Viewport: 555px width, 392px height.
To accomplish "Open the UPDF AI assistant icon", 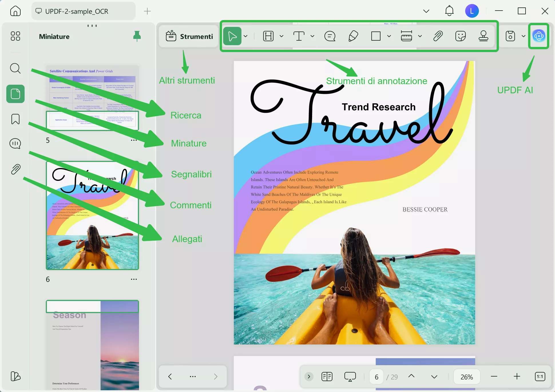I will click(x=539, y=36).
